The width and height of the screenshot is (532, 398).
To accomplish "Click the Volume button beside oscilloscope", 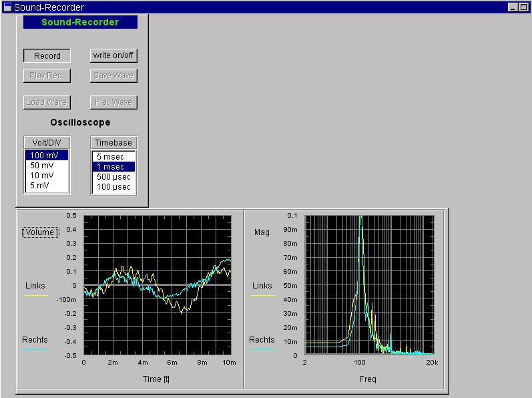I will [40, 232].
